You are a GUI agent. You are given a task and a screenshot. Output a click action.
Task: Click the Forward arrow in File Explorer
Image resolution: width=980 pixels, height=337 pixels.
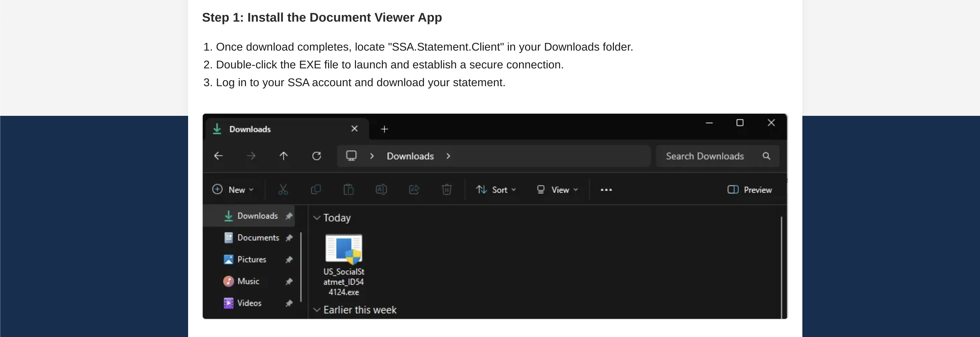(x=251, y=156)
